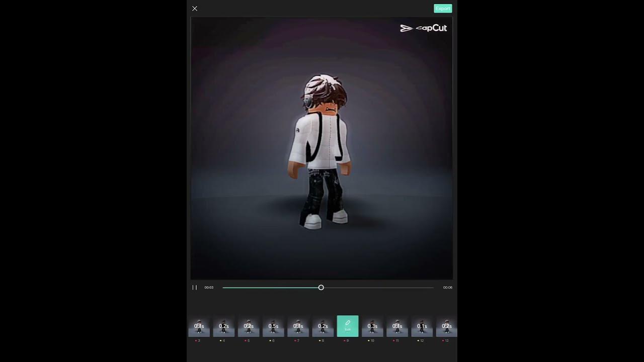Select the 0.5s clip number 6

[x=273, y=326]
